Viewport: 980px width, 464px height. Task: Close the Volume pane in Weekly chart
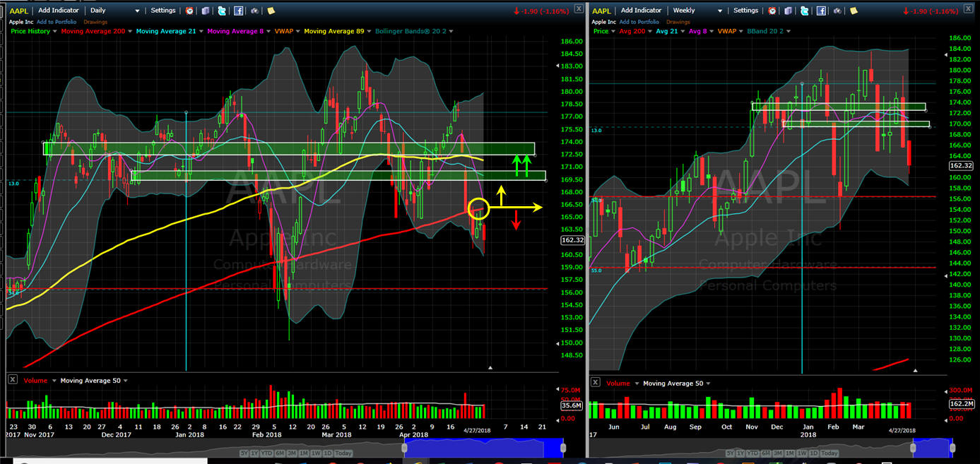pos(595,381)
